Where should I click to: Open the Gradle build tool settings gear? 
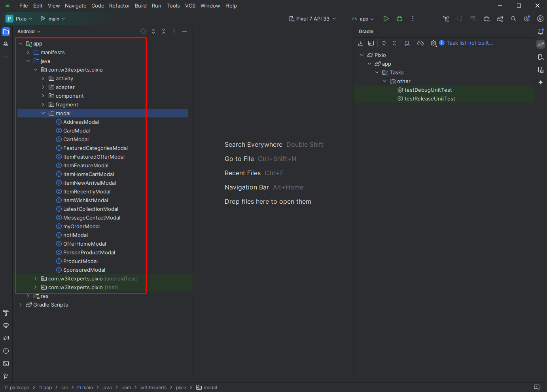(433, 43)
